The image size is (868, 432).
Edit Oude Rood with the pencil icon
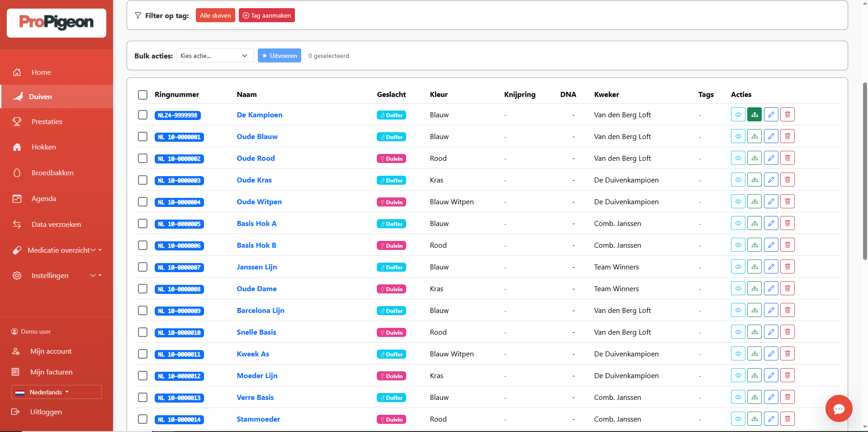click(771, 158)
